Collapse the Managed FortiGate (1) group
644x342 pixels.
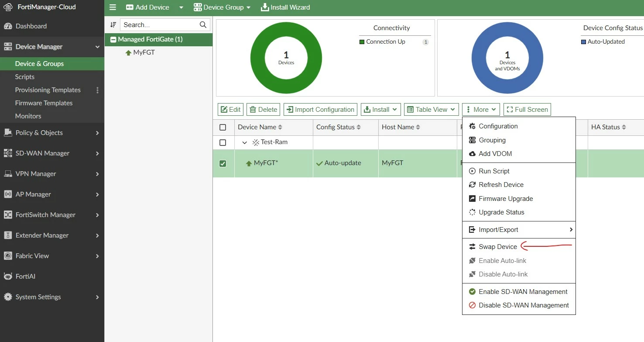[x=113, y=39]
